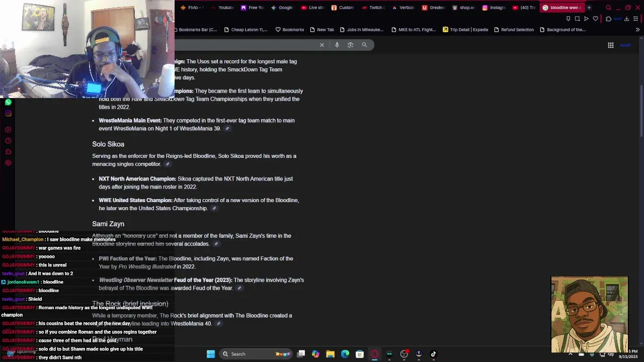644x362 pixels.
Task: Click the taskbar Search box
Action: pyautogui.click(x=256, y=354)
